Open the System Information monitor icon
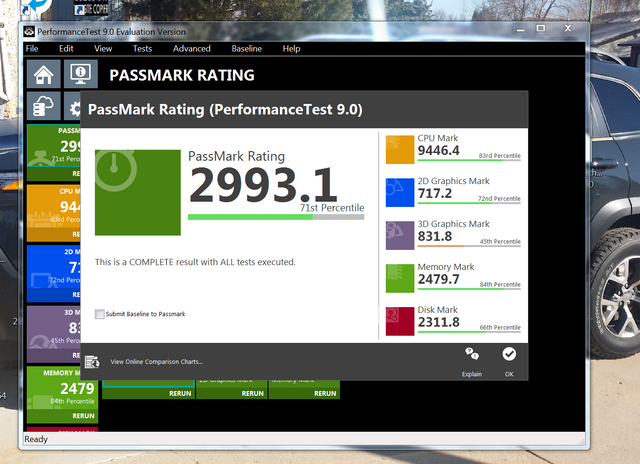This screenshot has width=640, height=464. coord(81,74)
